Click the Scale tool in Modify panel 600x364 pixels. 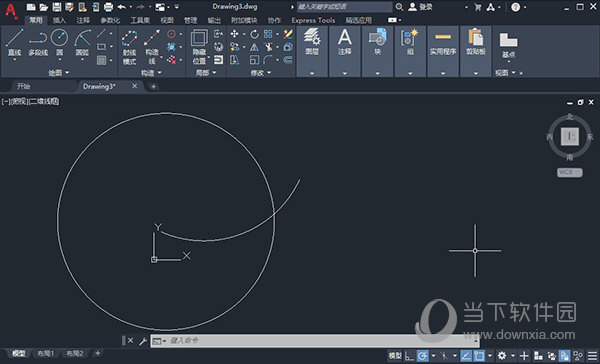point(254,60)
